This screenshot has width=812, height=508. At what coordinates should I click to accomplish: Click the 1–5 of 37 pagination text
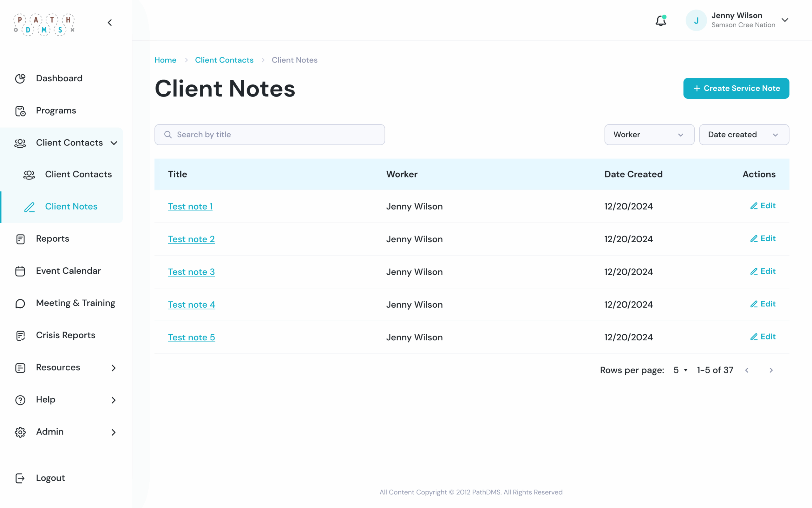pos(715,370)
